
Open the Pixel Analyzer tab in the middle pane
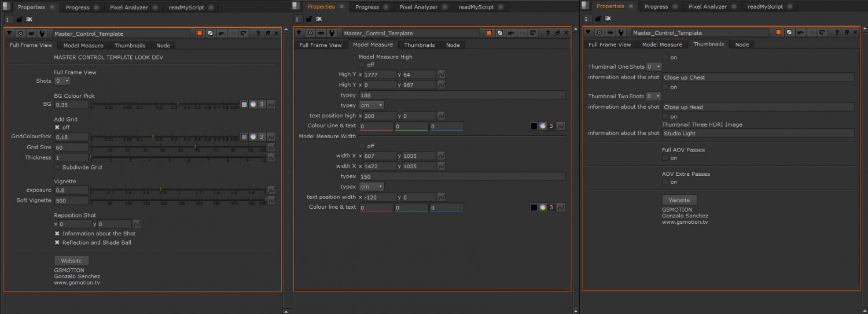[x=418, y=7]
